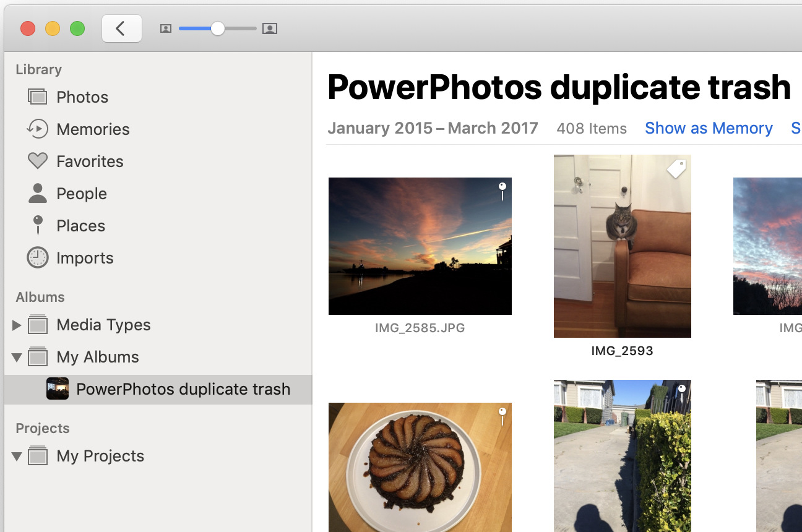Open Memories in the Library sidebar
This screenshot has width=802, height=532.
click(x=93, y=129)
